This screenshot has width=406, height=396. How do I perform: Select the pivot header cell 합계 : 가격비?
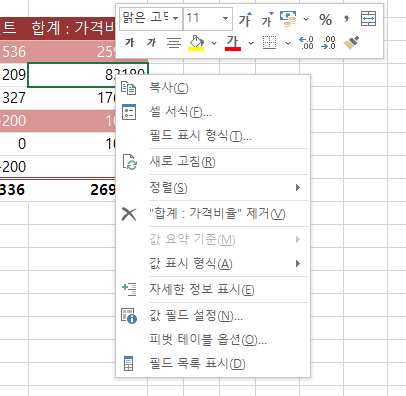tap(72, 28)
